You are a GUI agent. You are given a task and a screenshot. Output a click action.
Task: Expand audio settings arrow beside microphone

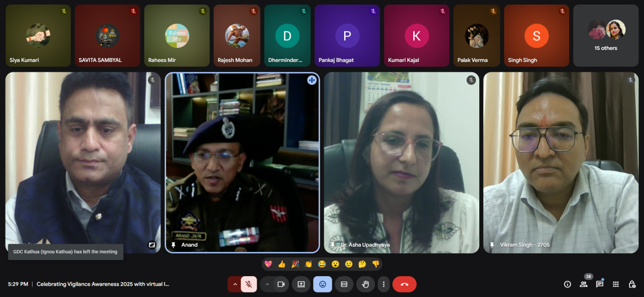pyautogui.click(x=234, y=284)
